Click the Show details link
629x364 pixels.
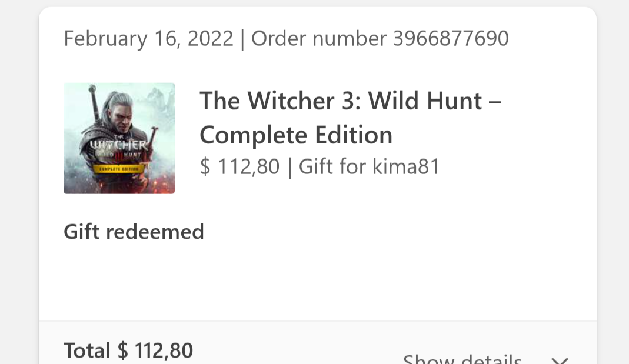coord(462,359)
